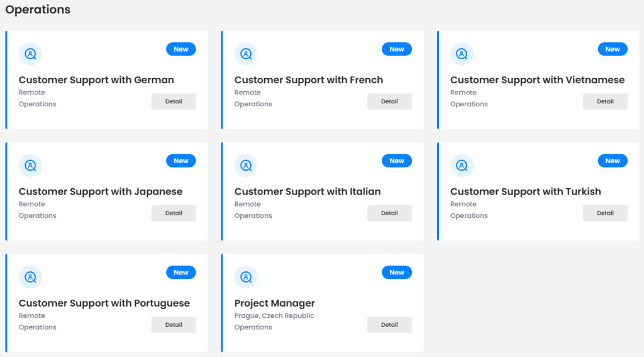Viewport: 644px width, 357px height.
Task: Click the job icon on Vietnamese support card
Action: (462, 54)
